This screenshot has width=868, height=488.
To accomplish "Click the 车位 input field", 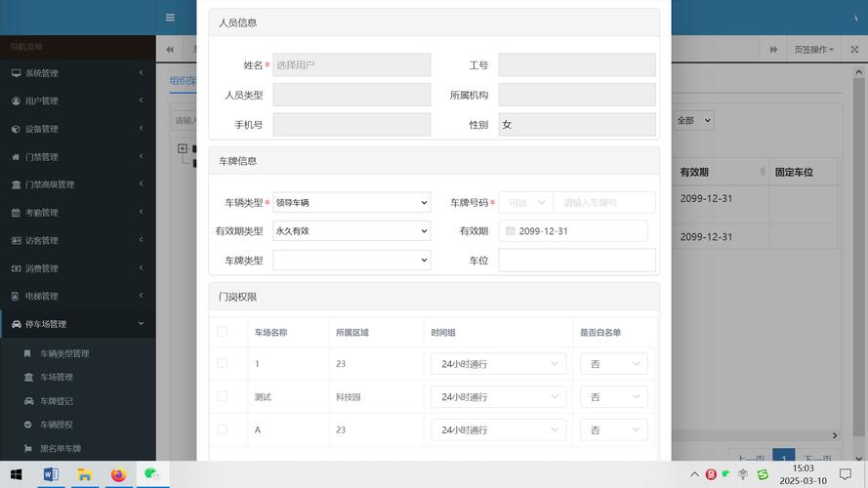I will (577, 260).
